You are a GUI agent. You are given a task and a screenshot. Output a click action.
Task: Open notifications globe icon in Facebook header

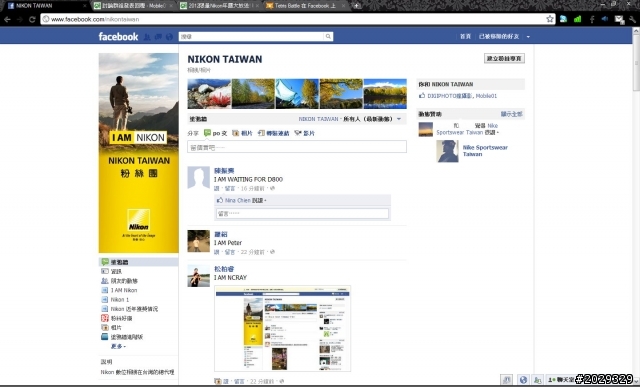(169, 37)
